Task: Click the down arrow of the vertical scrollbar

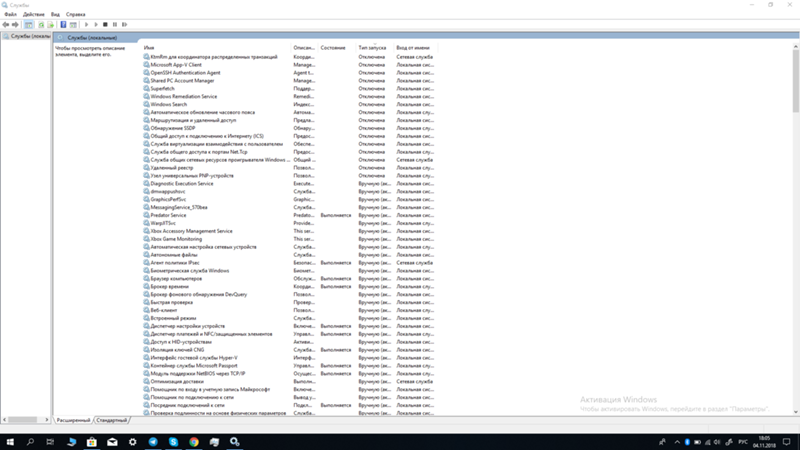Action: click(x=795, y=412)
